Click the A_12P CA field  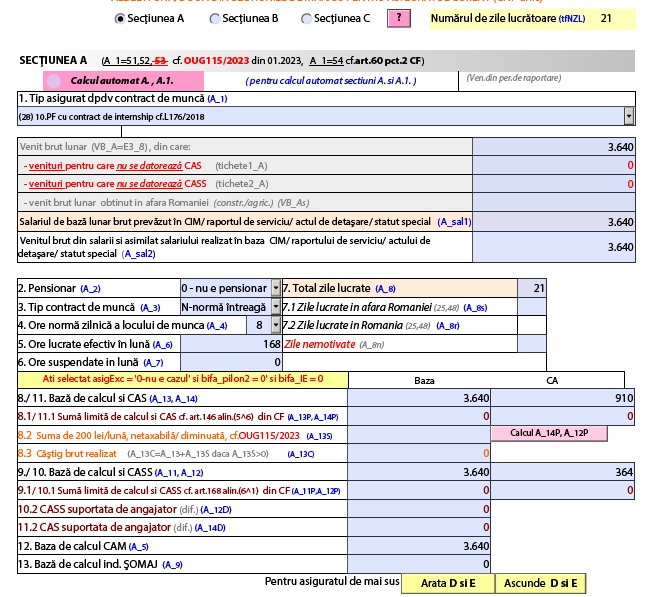[x=562, y=491]
